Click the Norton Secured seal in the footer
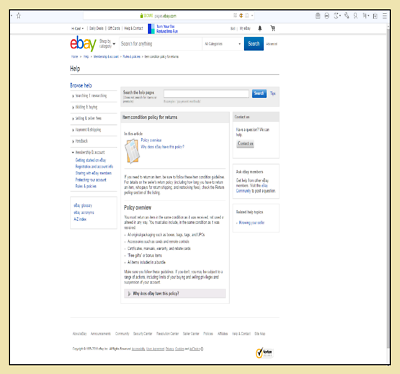Screen dimensions: 400x374 click(x=264, y=353)
